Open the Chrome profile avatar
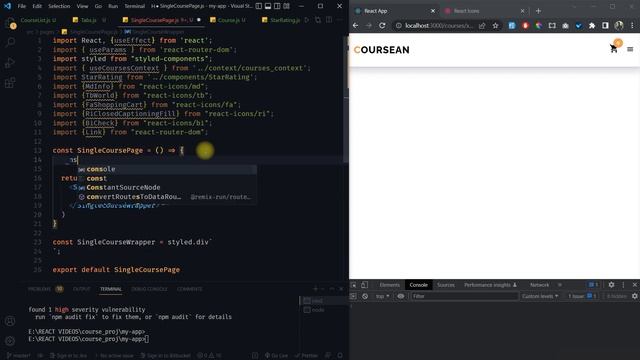 pos(619,25)
